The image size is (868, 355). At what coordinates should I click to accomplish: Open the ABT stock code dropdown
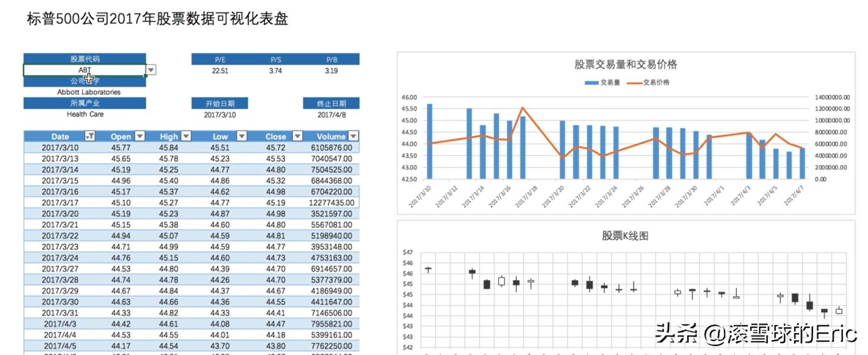(151, 69)
